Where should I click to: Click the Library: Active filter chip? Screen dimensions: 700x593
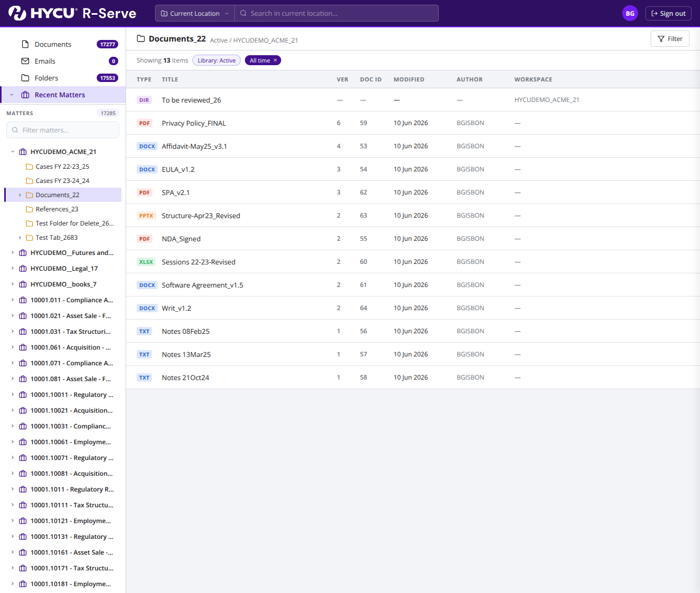(x=217, y=60)
